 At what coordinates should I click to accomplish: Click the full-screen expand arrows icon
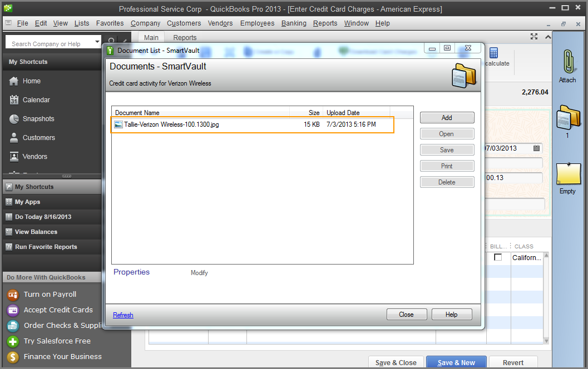click(534, 36)
